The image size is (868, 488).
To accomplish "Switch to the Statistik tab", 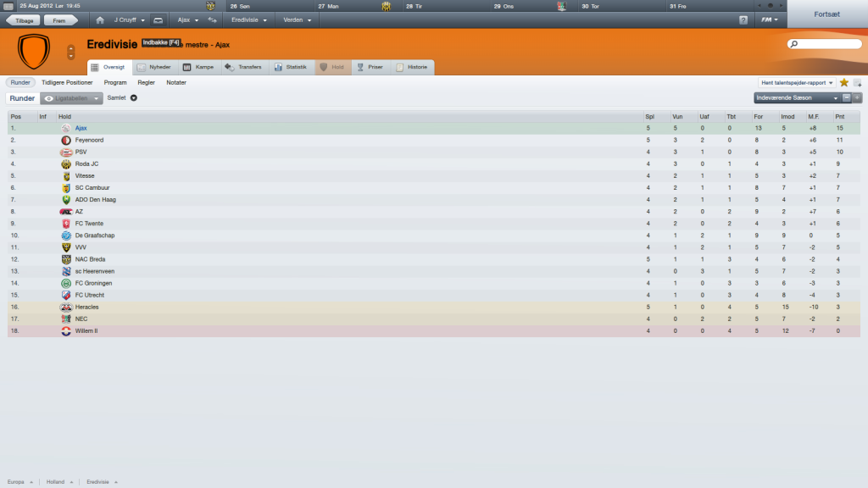I will (291, 67).
